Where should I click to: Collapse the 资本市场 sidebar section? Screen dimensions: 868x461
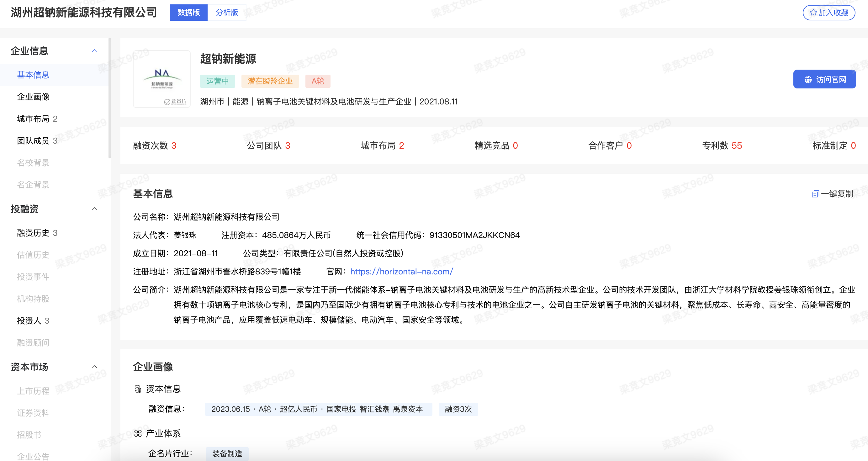[95, 367]
